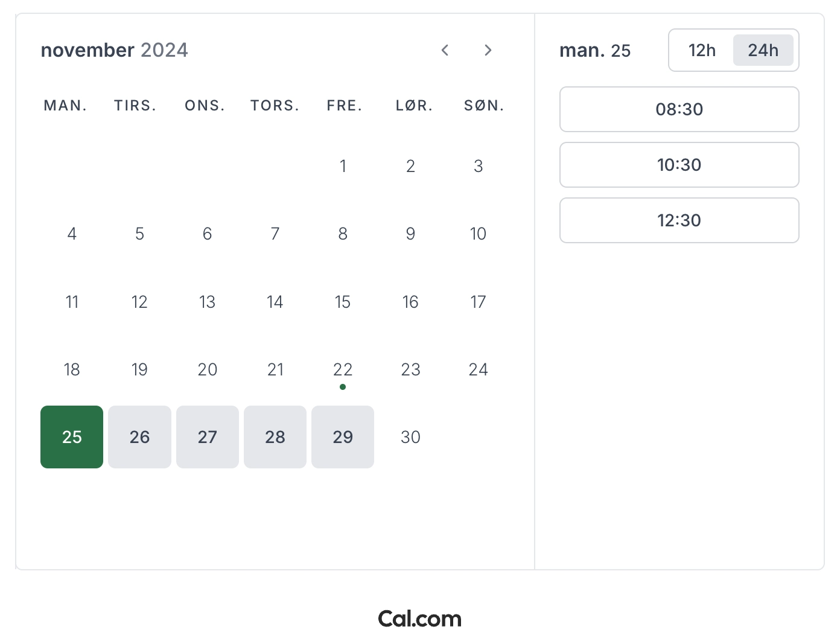Pick the 12:30 time slot
Screen dimensions: 840x641
(x=679, y=220)
